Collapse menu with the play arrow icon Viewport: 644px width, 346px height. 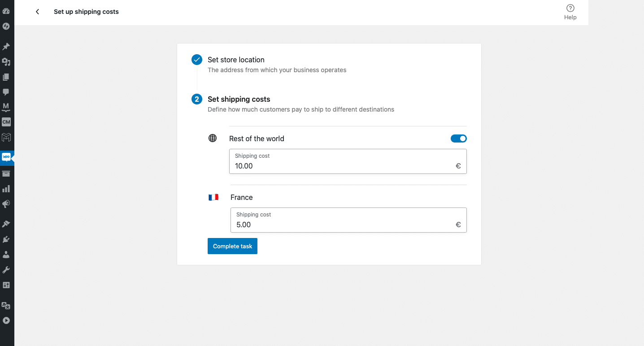(6, 321)
